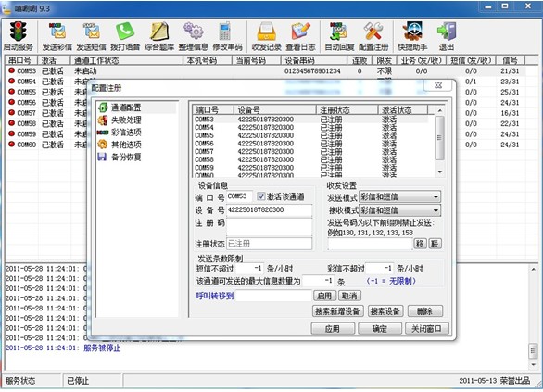Click the 查看日志 toolbar icon
Image resolution: width=543 pixels, height=392 pixels.
pyautogui.click(x=300, y=32)
